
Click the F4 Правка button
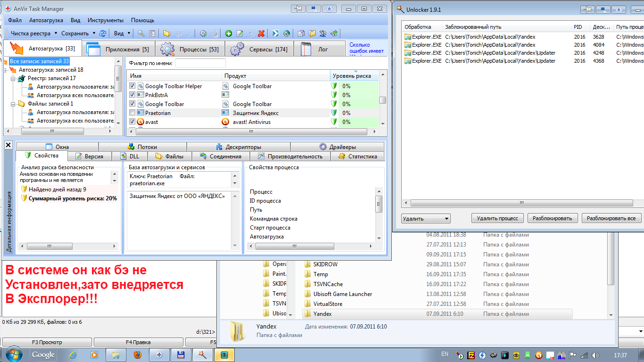click(x=138, y=342)
